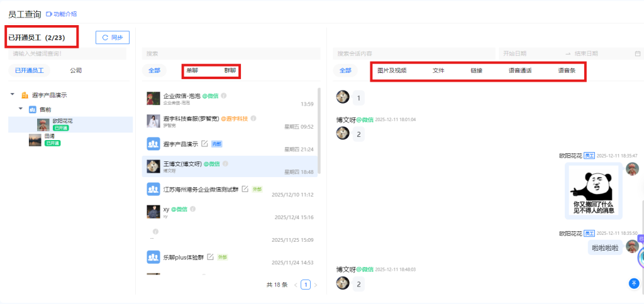Viewport: 644px width, 304px height.
Task: Filter conversations by 群聊
Action: point(230,70)
